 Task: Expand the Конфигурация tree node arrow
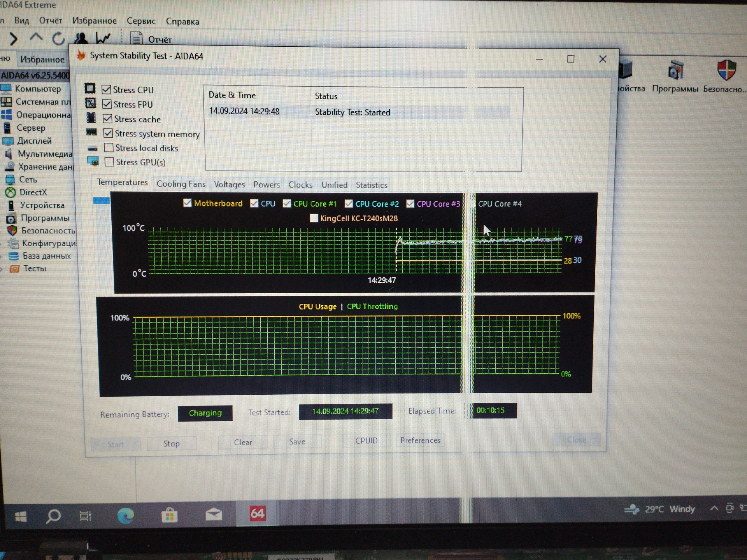click(1, 244)
